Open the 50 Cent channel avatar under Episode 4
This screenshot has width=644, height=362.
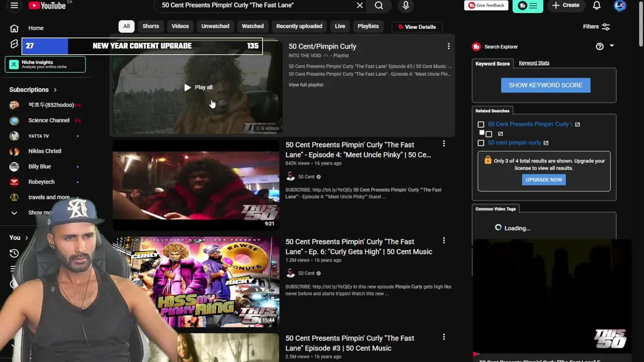pos(290,176)
